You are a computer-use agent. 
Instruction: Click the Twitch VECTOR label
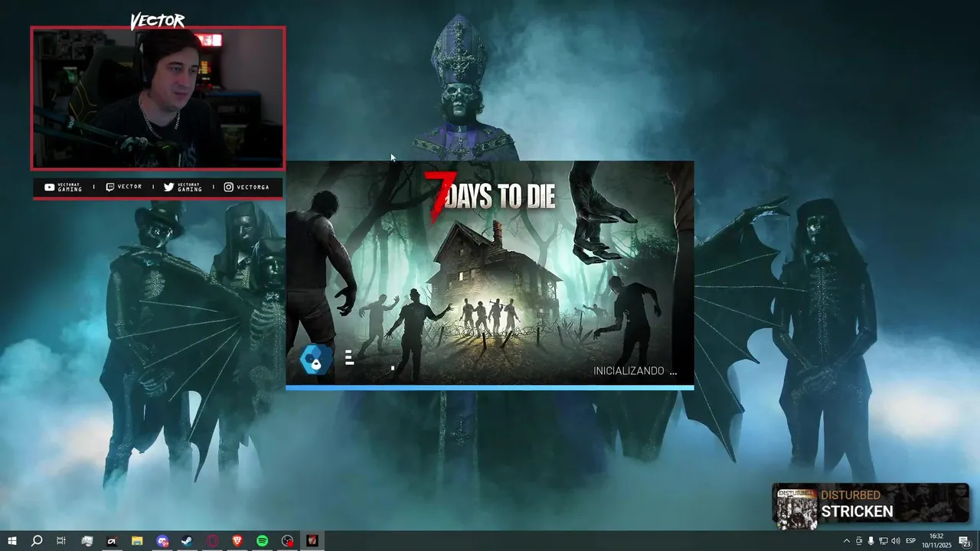[123, 187]
